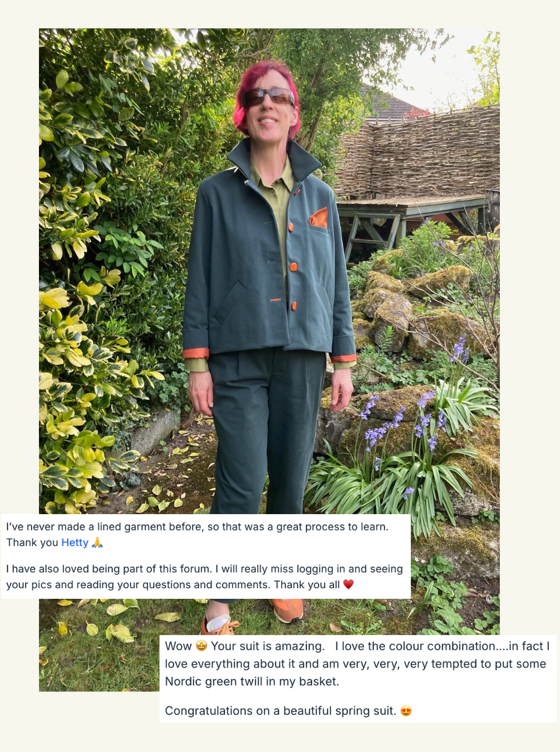Click the green shirt collar
This screenshot has width=560, height=752.
point(273,174)
